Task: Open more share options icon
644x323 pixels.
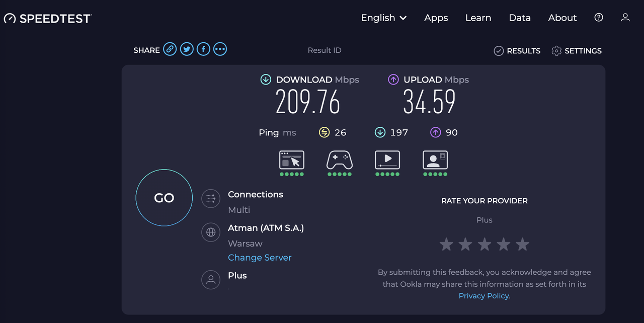Action: (220, 49)
